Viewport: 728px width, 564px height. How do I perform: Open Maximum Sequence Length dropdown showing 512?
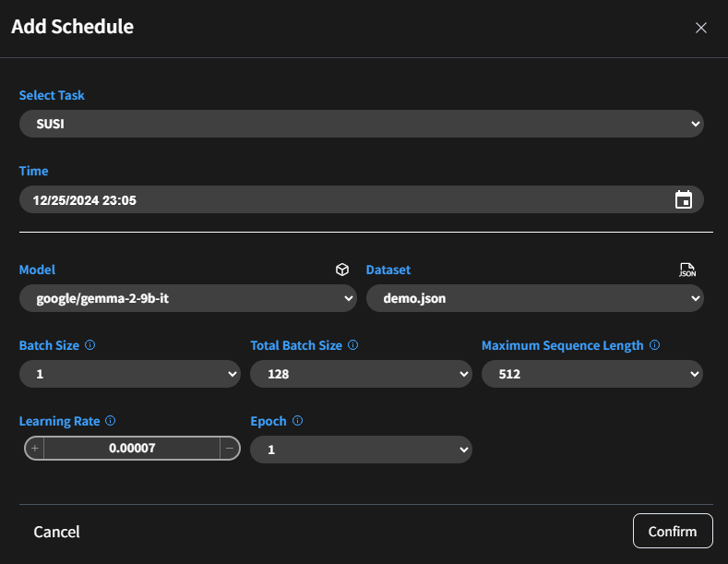(591, 374)
